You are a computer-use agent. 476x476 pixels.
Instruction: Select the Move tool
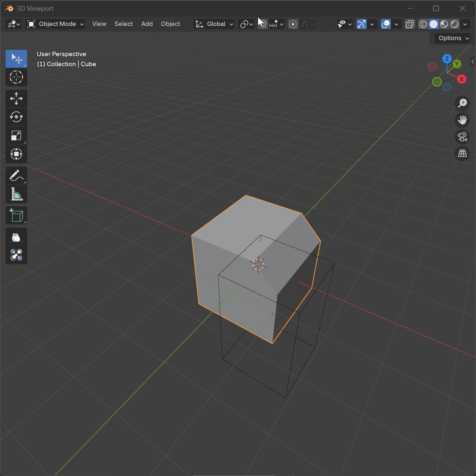[x=16, y=98]
